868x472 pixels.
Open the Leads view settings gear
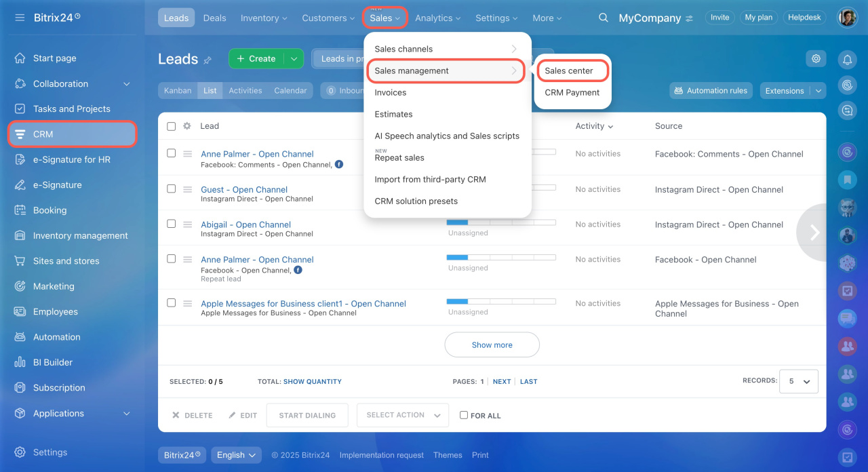pyautogui.click(x=816, y=58)
